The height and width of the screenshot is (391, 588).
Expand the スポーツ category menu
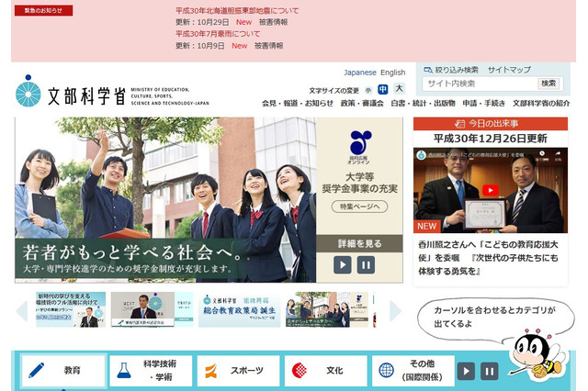click(x=236, y=371)
